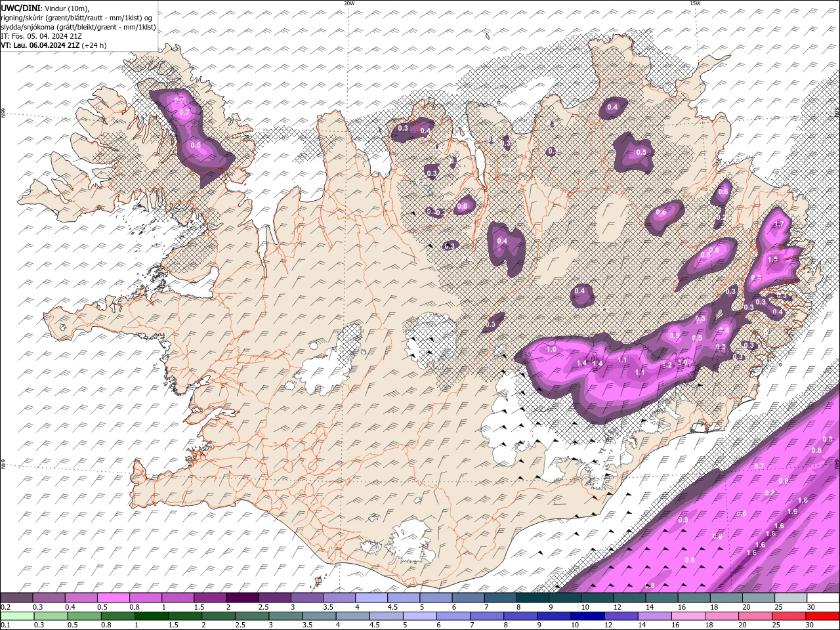
Task: Click the '1.2' precipitation value on the map
Action: coord(667,366)
